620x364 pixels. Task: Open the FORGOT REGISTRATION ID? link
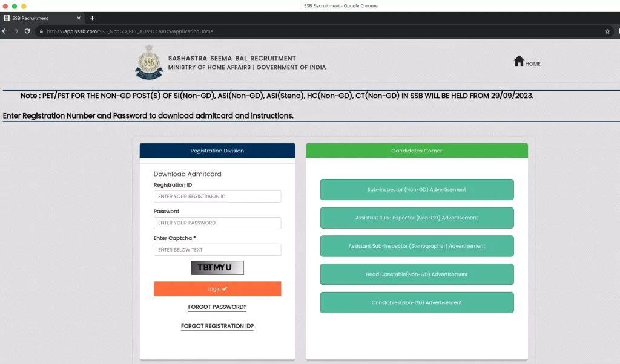click(x=217, y=326)
